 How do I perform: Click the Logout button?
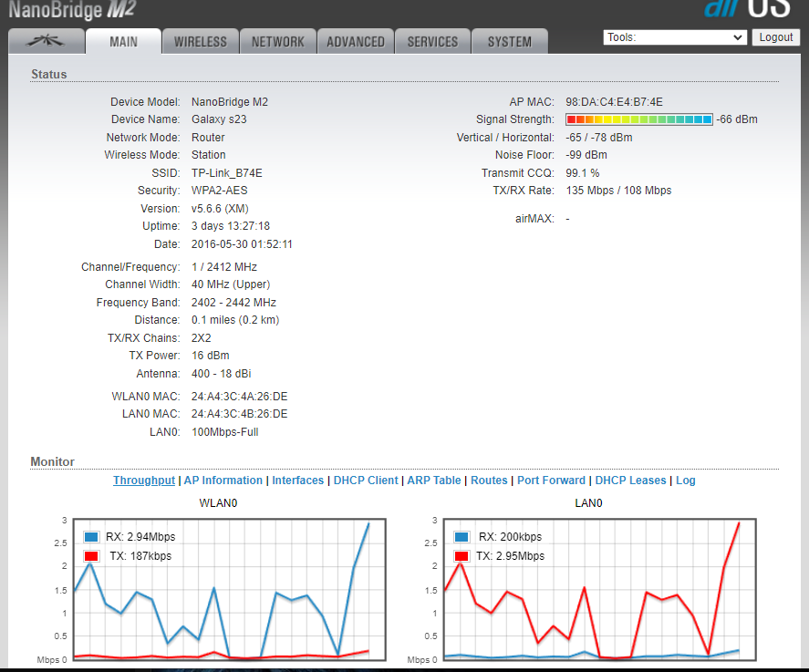pos(776,37)
